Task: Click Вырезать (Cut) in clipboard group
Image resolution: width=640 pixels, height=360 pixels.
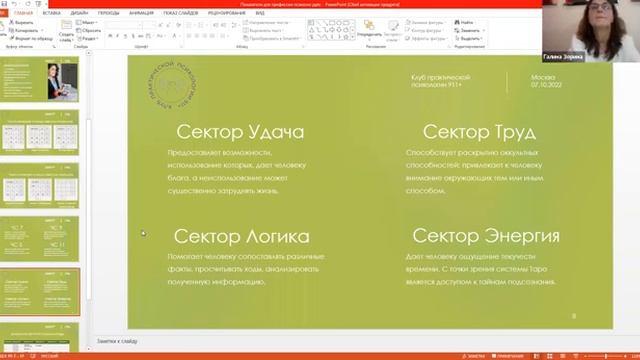Action: click(x=21, y=22)
